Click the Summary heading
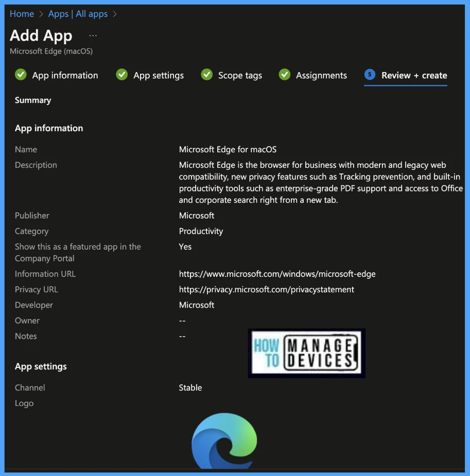The height and width of the screenshot is (476, 470). (x=33, y=100)
